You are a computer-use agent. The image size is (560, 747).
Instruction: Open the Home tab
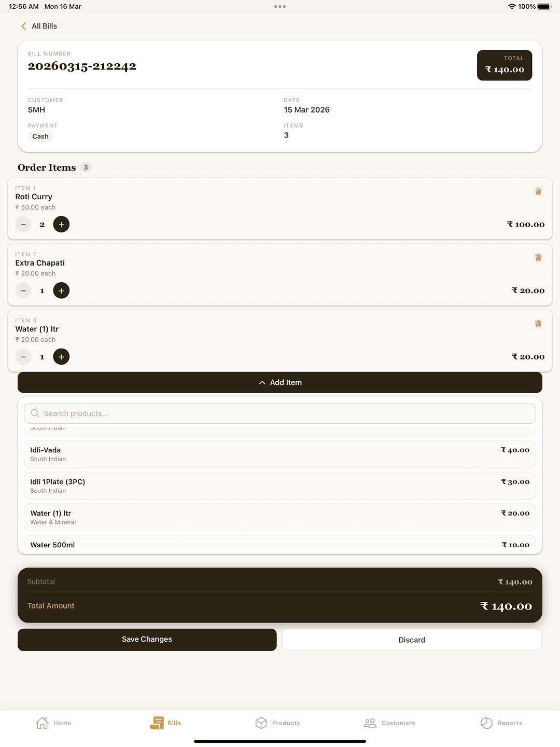point(54,723)
